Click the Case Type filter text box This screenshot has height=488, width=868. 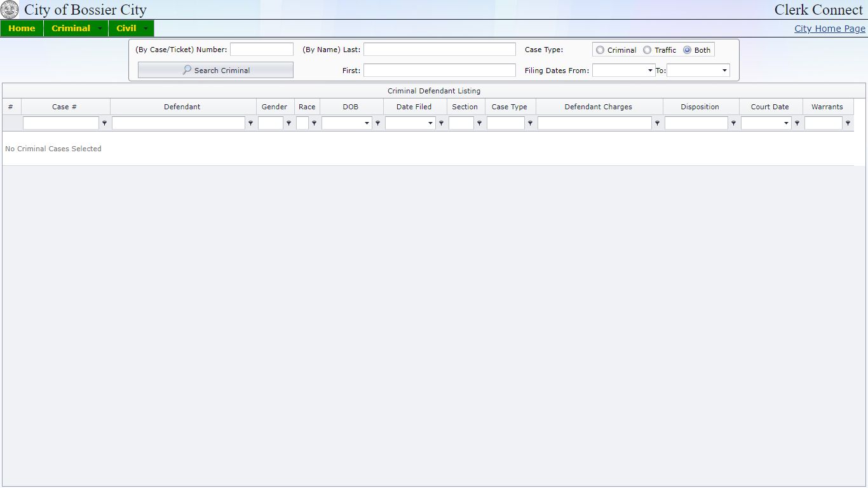[506, 123]
